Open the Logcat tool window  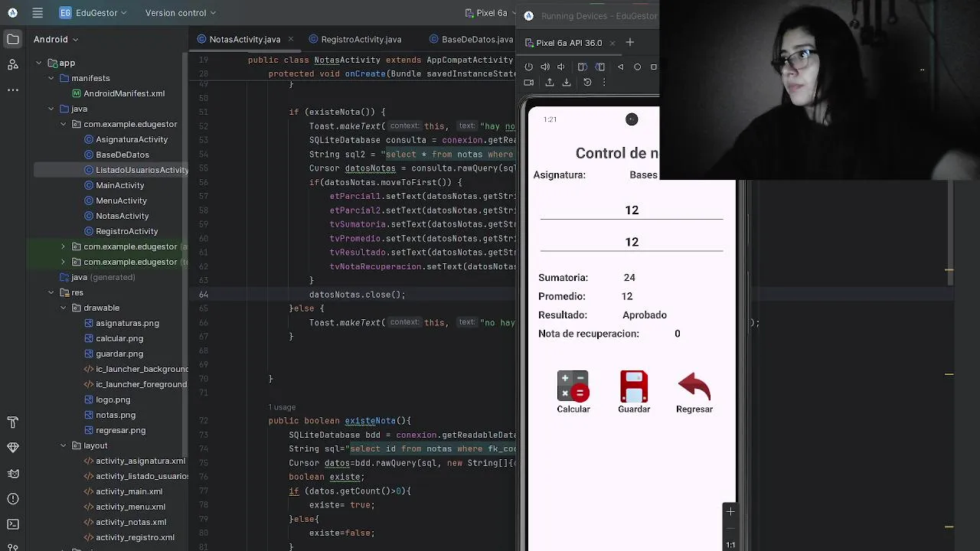point(13,473)
